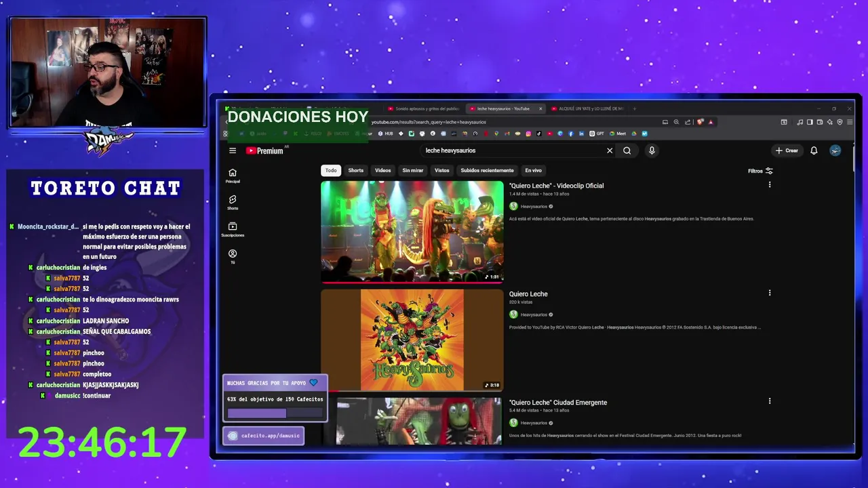Switch to Sonido aplausos browser tab
The height and width of the screenshot is (488, 868).
423,108
